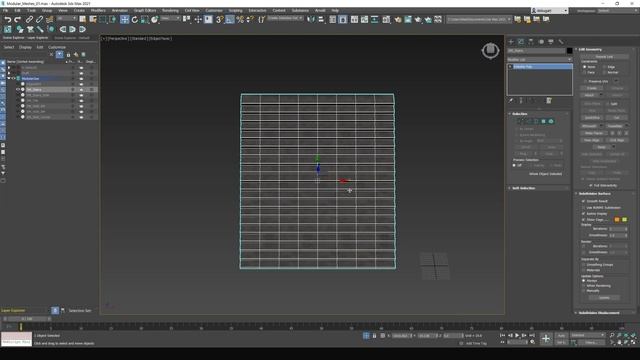The image size is (640, 360).
Task: Toggle the Percent Snap button
Action: 240,19
